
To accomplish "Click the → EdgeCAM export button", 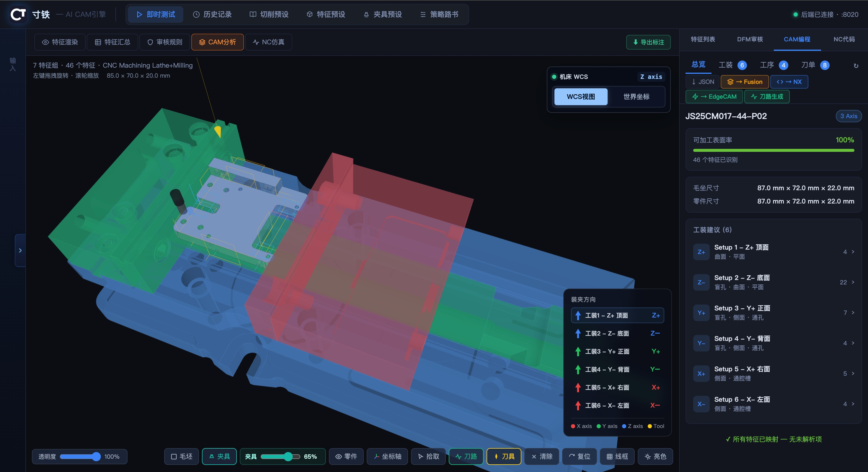I will [714, 97].
